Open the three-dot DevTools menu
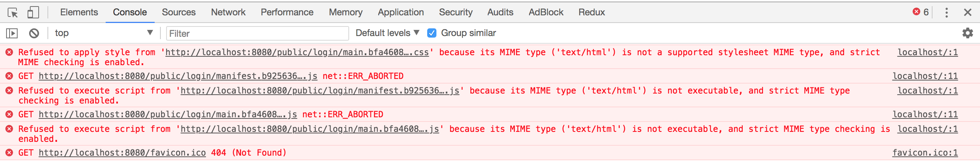Screen dimensions: 980x161 (x=946, y=13)
